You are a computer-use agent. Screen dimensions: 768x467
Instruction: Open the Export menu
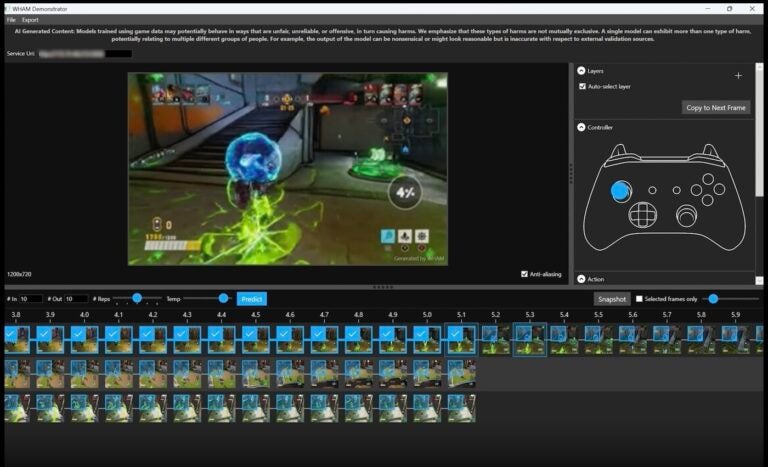tap(30, 20)
